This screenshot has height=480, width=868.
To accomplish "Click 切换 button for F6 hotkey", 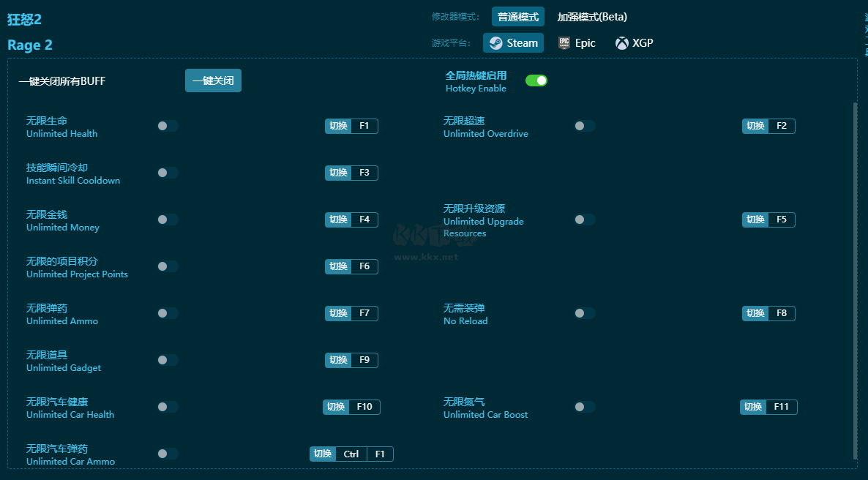I will pos(338,266).
